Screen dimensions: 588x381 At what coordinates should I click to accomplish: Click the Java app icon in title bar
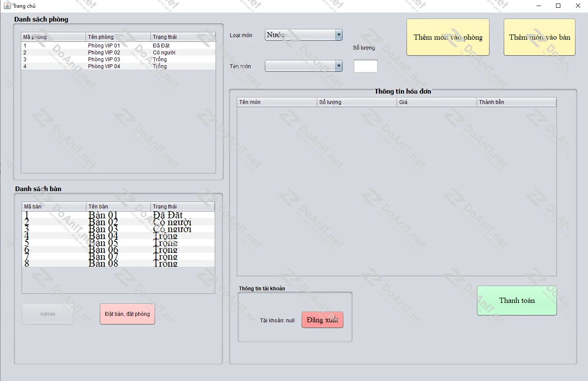[x=7, y=6]
